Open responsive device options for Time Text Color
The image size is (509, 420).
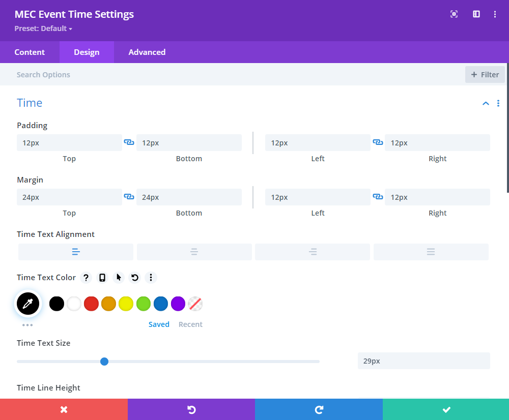tap(102, 278)
